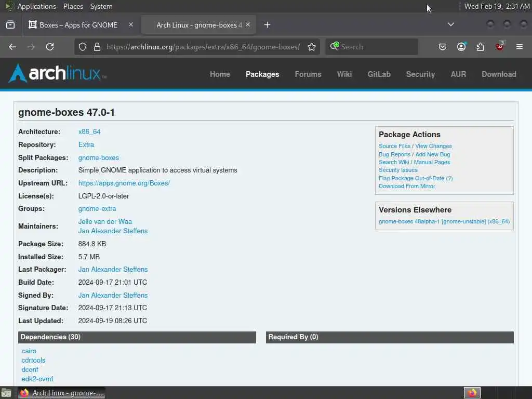Close the Boxes – Apps for GNOME tab
The width and height of the screenshot is (532, 399).
[x=131, y=25]
